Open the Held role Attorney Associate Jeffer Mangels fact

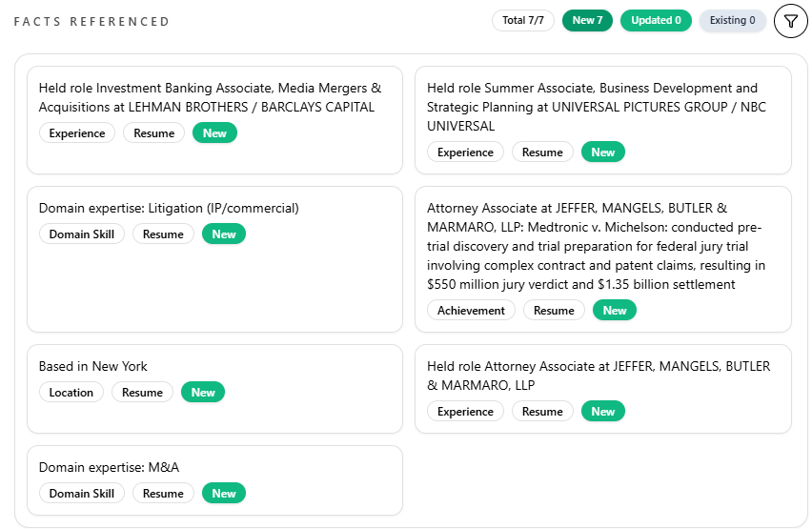click(602, 389)
